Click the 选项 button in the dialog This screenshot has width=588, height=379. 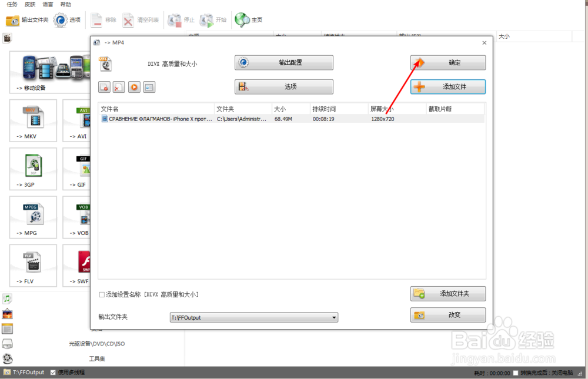pos(284,86)
